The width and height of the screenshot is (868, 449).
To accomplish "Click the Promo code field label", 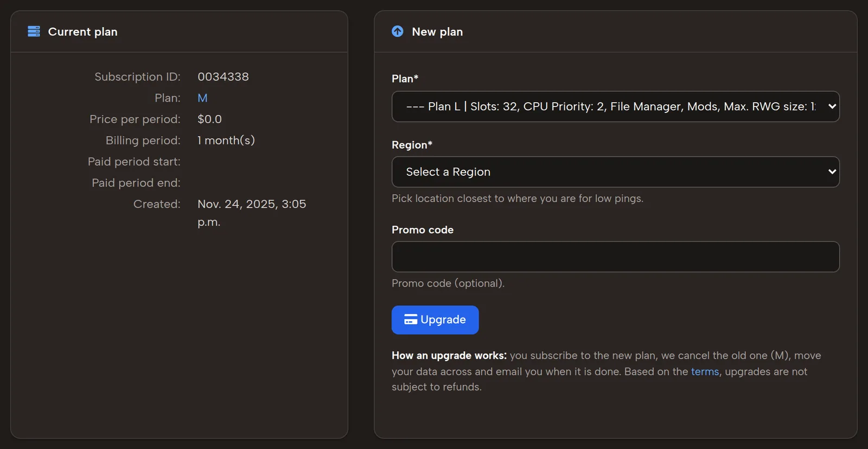I will [423, 230].
